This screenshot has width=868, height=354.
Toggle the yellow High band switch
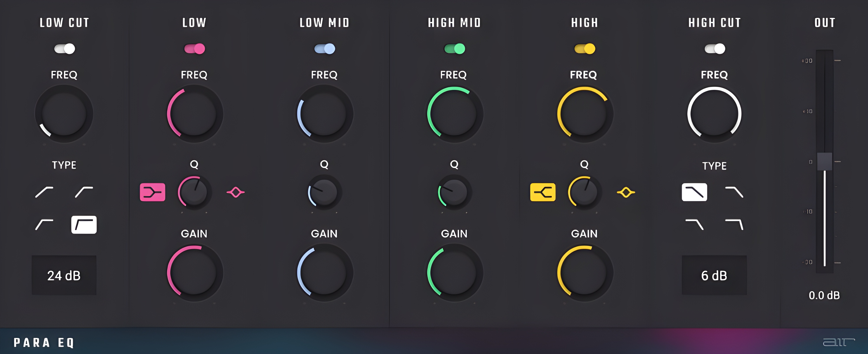pos(584,49)
